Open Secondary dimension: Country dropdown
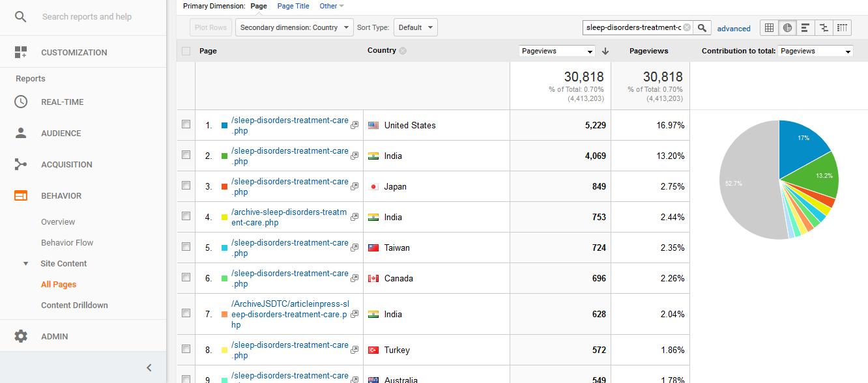This screenshot has height=383, width=868. (x=294, y=27)
